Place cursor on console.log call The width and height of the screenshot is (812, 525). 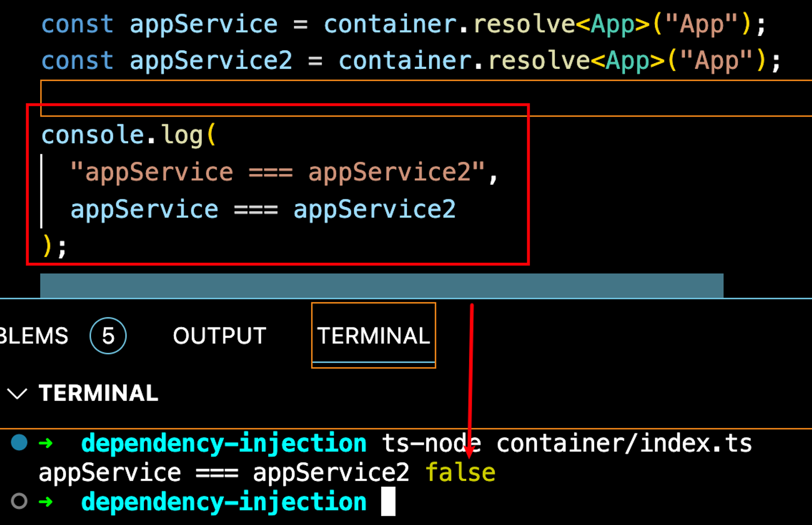122,135
